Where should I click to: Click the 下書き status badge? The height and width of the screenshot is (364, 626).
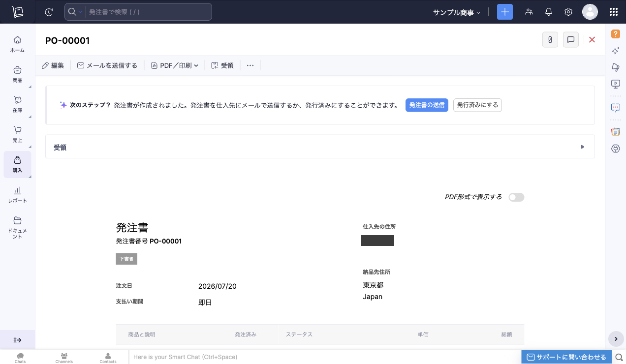coord(126,259)
